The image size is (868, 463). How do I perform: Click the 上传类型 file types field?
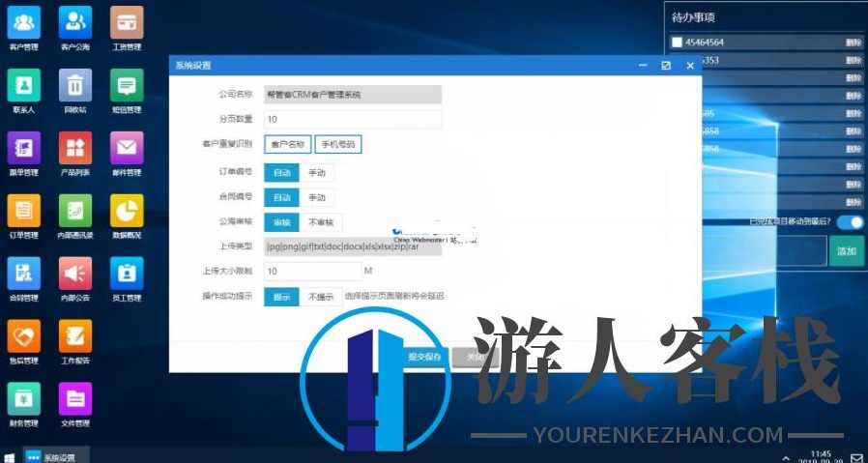click(353, 247)
